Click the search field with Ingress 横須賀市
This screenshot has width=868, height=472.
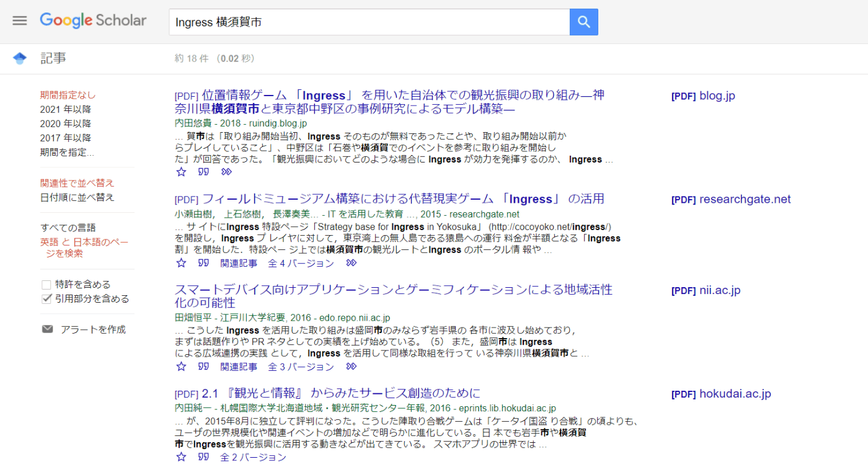pyautogui.click(x=369, y=22)
